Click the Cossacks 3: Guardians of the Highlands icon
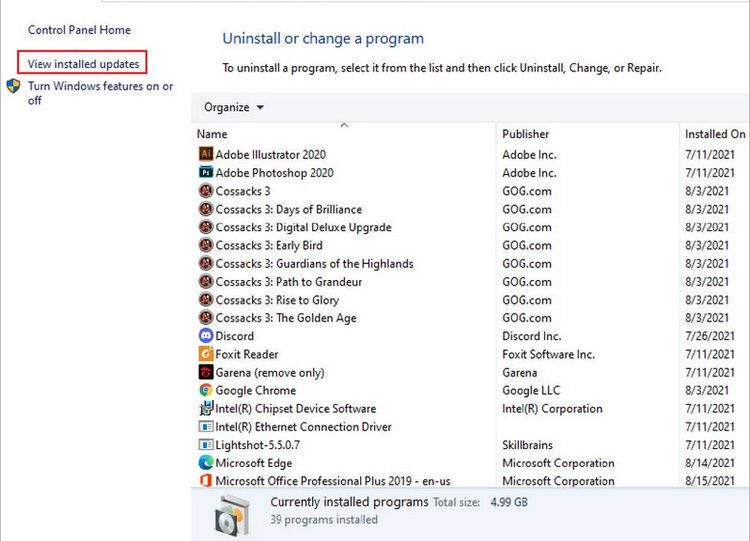This screenshot has width=750, height=541. 206,263
